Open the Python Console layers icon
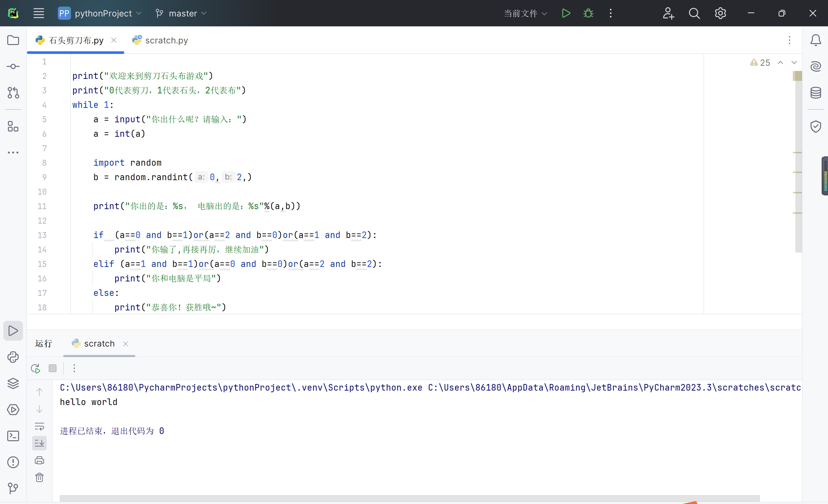 [x=13, y=383]
